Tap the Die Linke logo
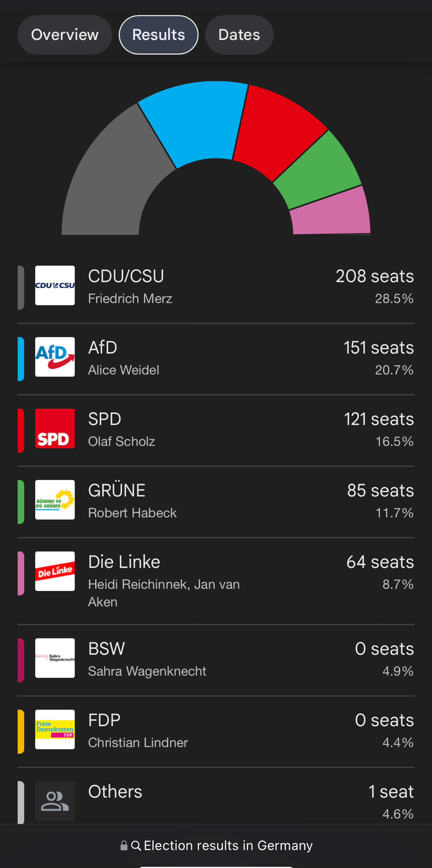432x868 pixels. tap(55, 571)
